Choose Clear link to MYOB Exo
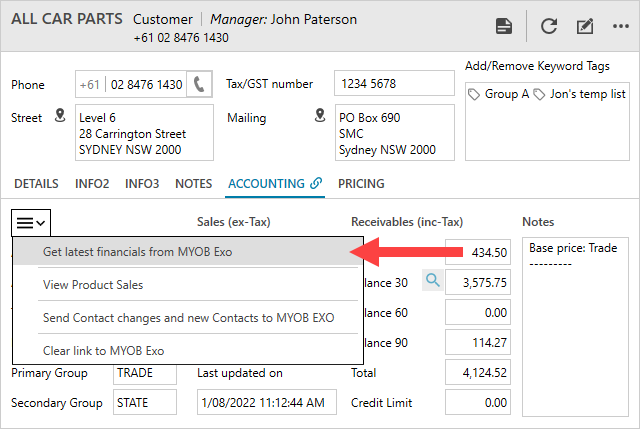640x429 pixels. pos(105,351)
